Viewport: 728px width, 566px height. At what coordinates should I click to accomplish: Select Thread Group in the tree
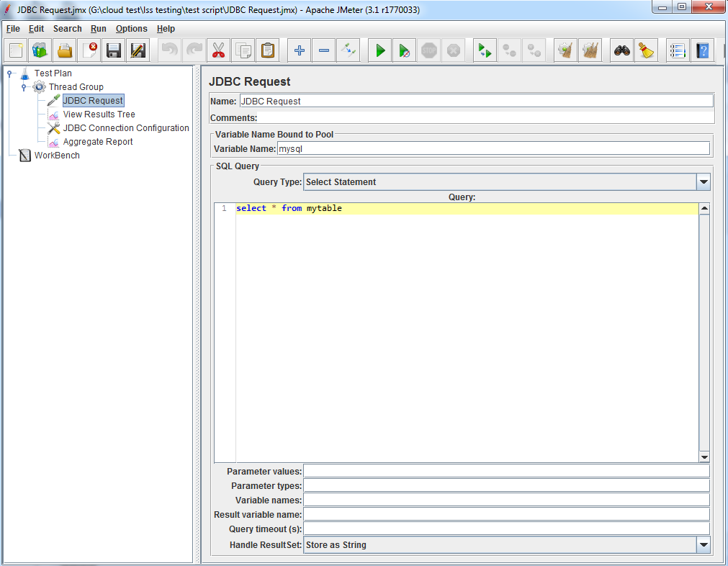coord(76,87)
